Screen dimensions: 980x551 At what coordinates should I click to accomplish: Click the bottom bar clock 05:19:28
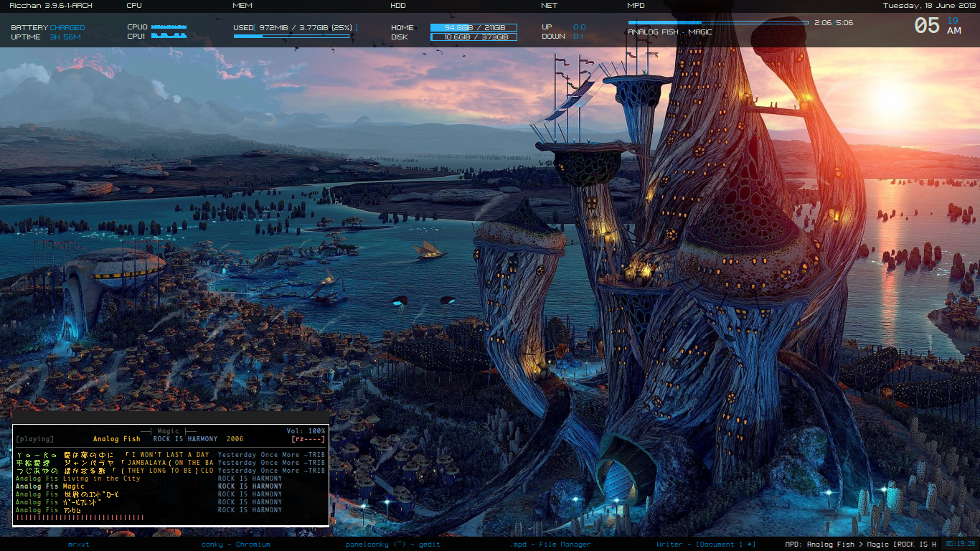960,545
